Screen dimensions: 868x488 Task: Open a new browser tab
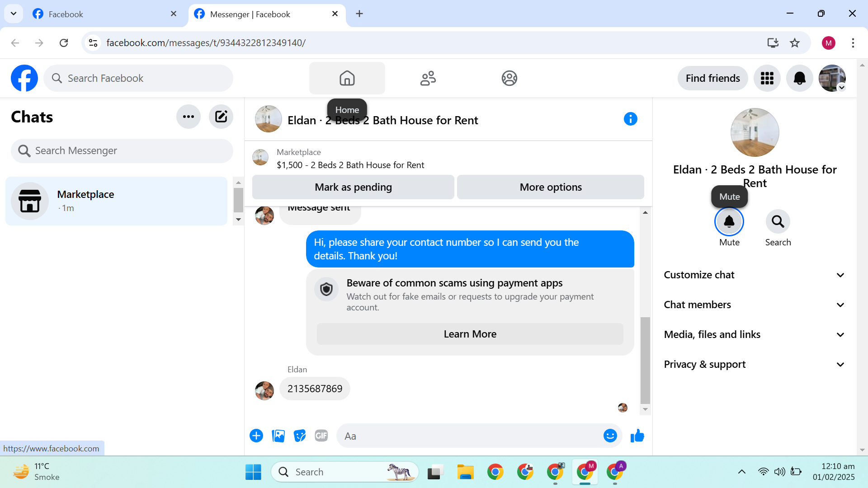[359, 14]
